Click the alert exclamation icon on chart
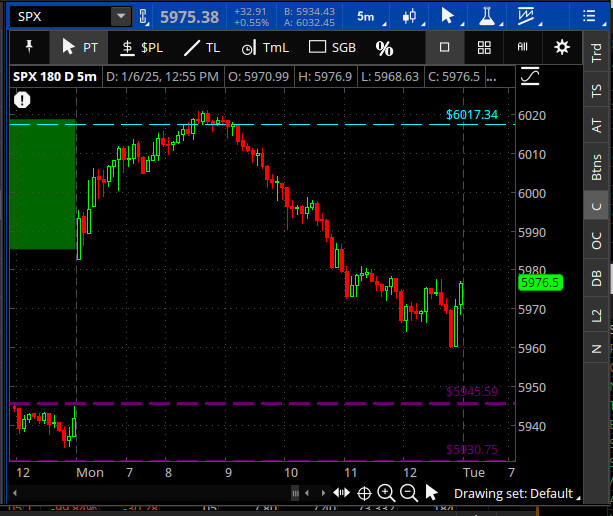The width and height of the screenshot is (613, 516). (22, 99)
